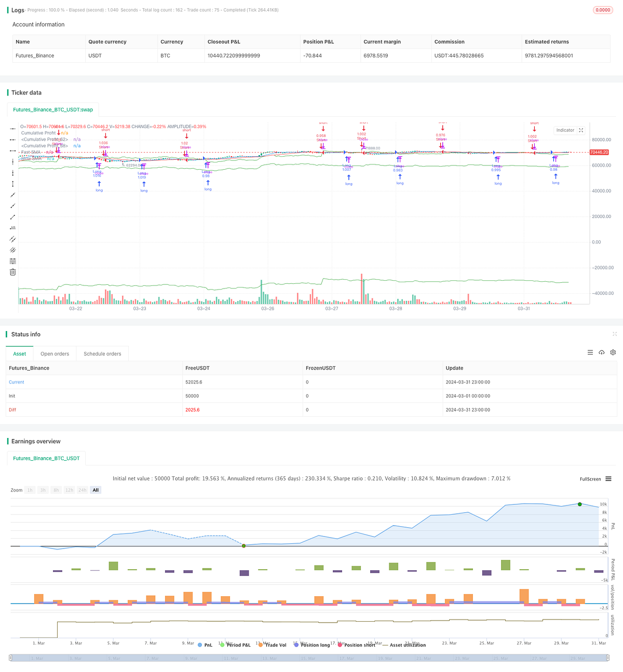Toggle the Asset utilization legend item
Viewport: 623px width, 672px height.
pos(408,644)
